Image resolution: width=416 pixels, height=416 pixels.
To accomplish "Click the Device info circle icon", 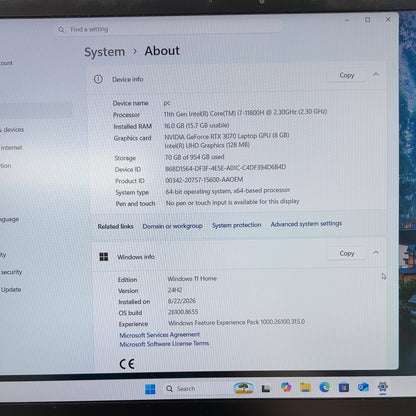I will click(98, 79).
